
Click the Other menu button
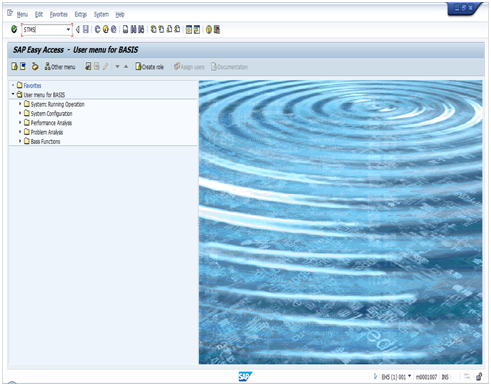click(x=60, y=67)
